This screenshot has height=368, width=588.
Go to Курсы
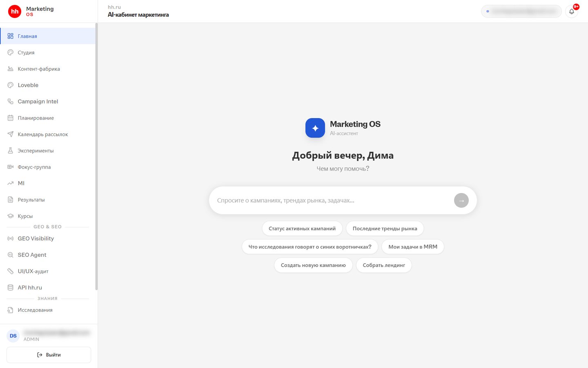click(x=48, y=216)
